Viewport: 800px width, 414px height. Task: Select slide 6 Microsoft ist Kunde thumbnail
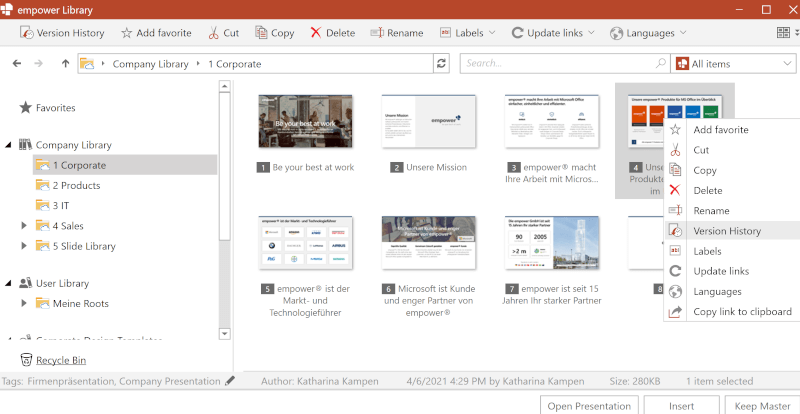[x=429, y=243]
